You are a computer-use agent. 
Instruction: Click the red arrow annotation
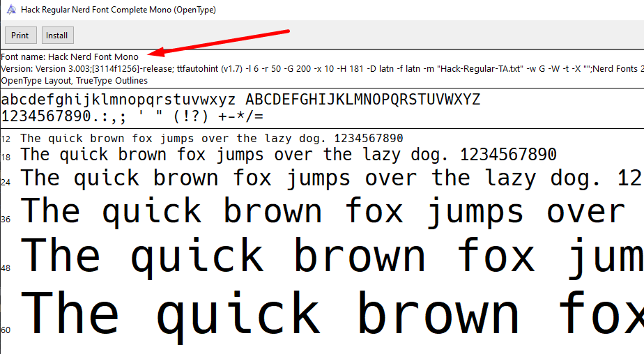pos(223,40)
